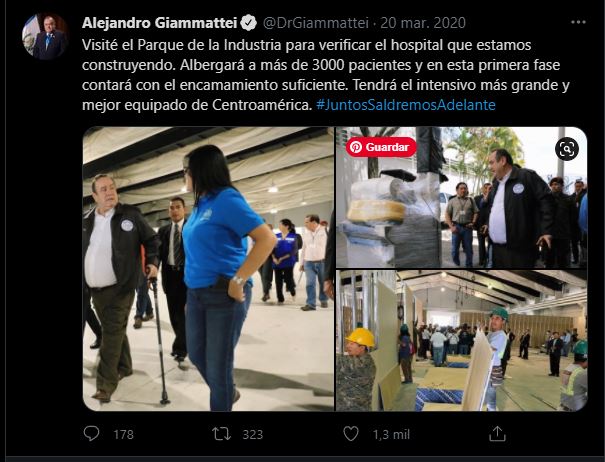Open the three-dot more options menu
The height and width of the screenshot is (462, 605).
click(578, 22)
